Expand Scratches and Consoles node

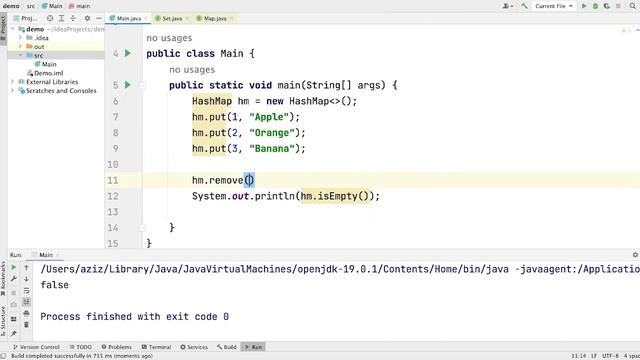pos(13,91)
